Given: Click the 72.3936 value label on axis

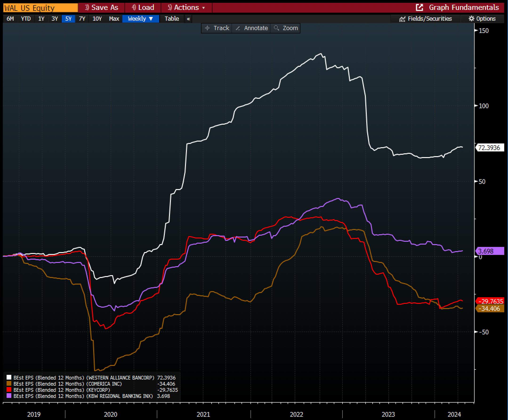Looking at the screenshot, I should point(489,148).
